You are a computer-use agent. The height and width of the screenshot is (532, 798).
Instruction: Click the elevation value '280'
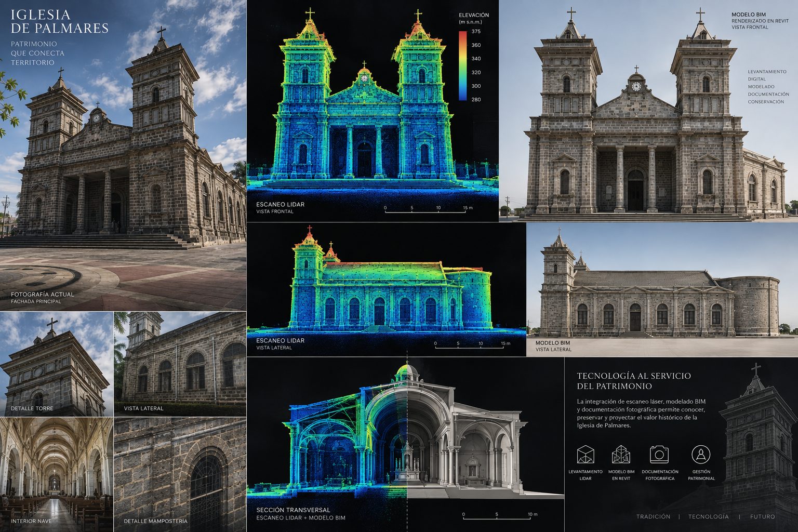[476, 99]
